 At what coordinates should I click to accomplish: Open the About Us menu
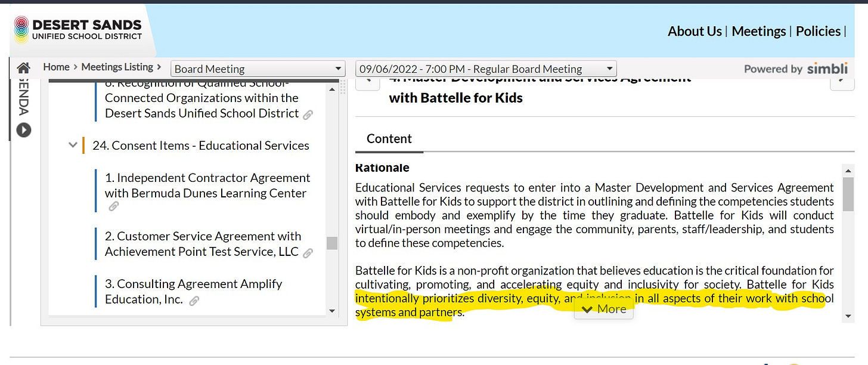(x=695, y=31)
